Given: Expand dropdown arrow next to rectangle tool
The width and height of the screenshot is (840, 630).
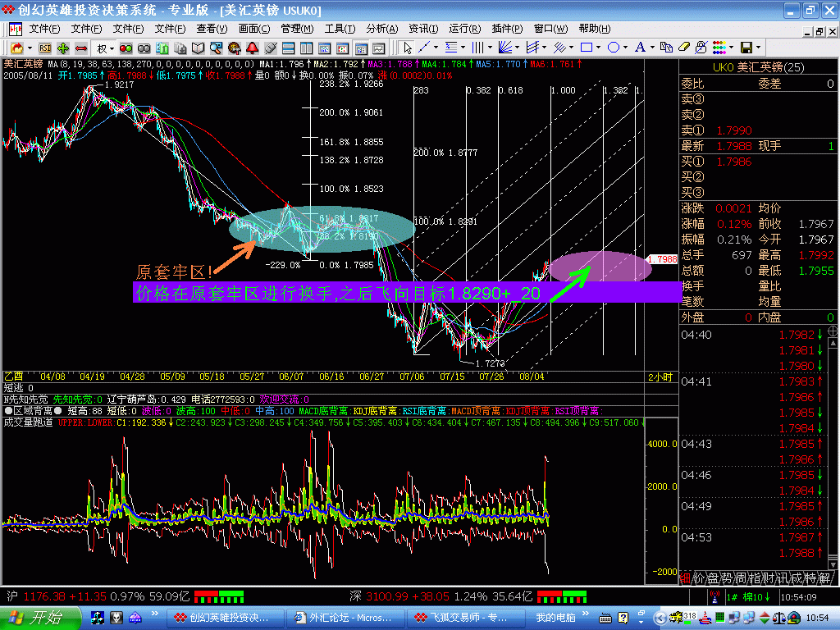Looking at the screenshot, I should [x=598, y=48].
